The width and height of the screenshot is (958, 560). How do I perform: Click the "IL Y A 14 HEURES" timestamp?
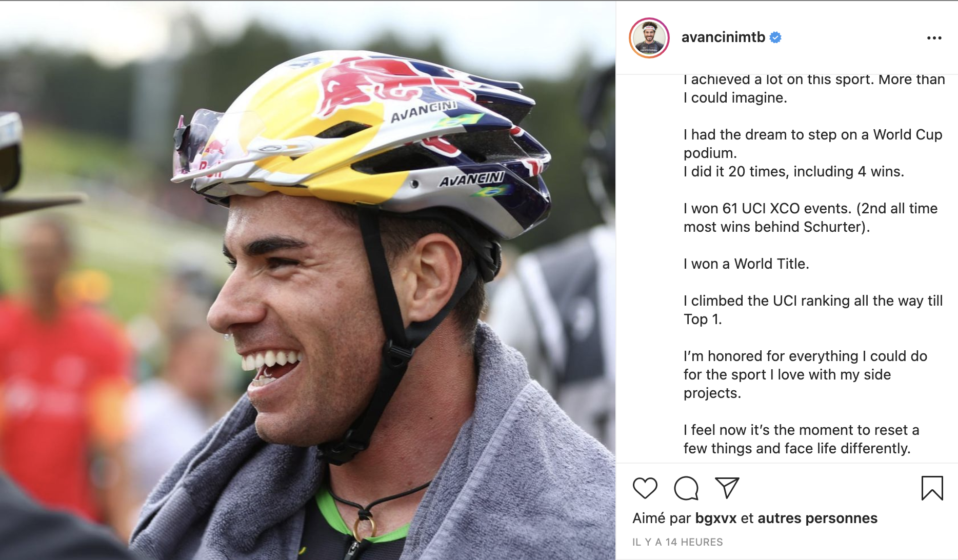point(677,542)
